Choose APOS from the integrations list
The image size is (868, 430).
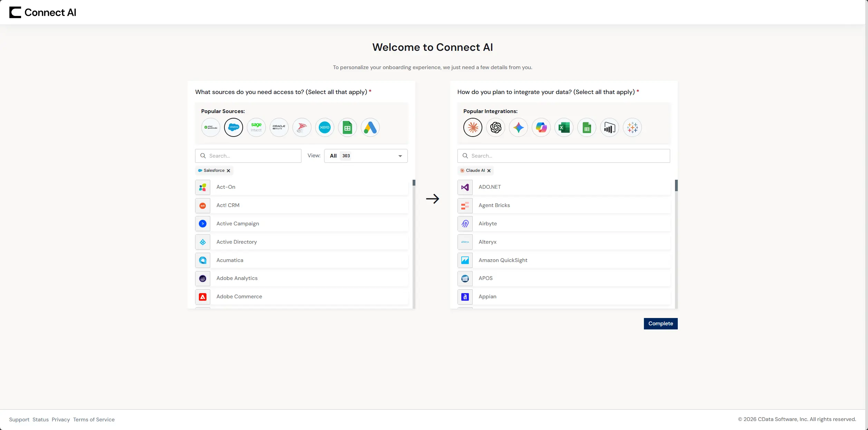click(x=563, y=278)
